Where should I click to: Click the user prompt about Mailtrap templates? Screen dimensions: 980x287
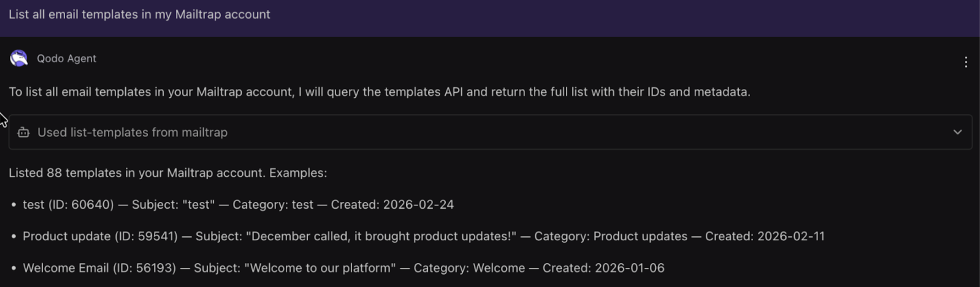point(139,15)
